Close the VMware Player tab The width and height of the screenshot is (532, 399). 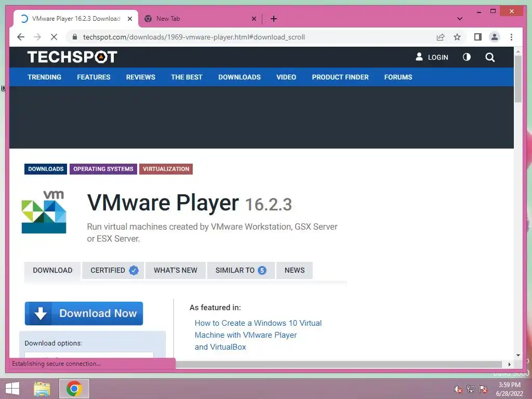click(129, 19)
